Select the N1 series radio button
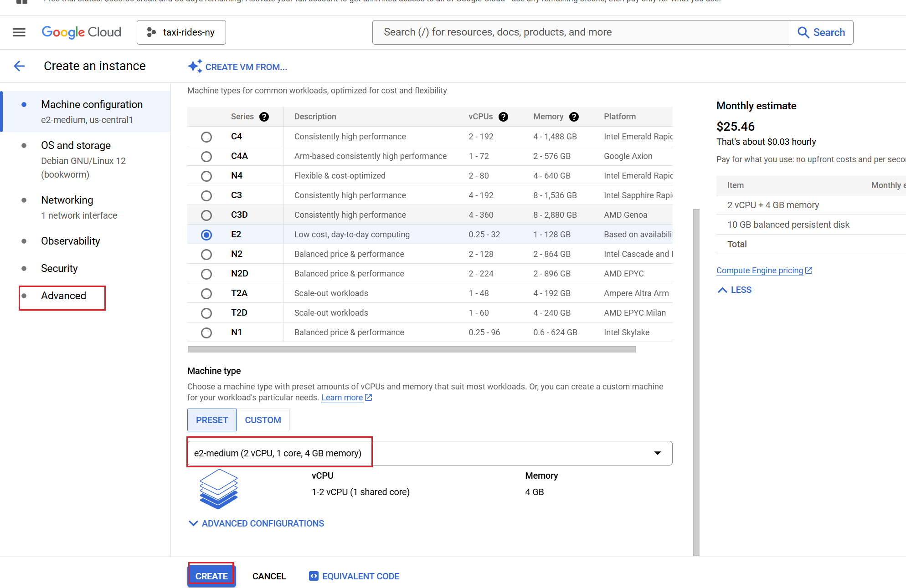This screenshot has width=906, height=588. click(x=206, y=332)
